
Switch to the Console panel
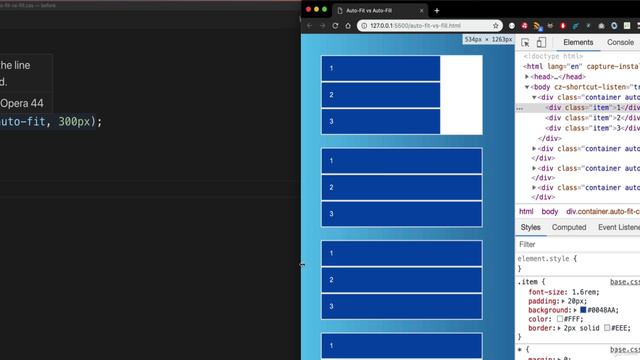[620, 42]
